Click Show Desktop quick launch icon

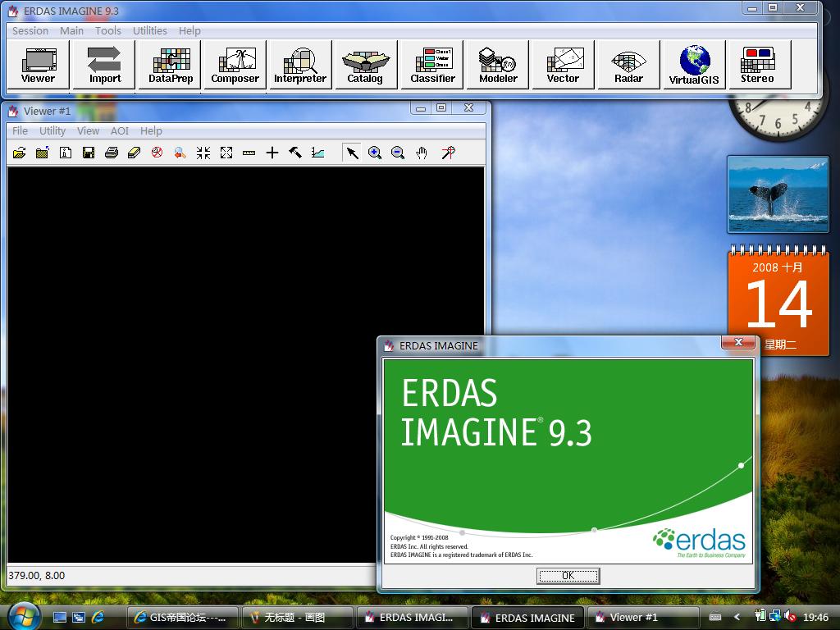(59, 618)
